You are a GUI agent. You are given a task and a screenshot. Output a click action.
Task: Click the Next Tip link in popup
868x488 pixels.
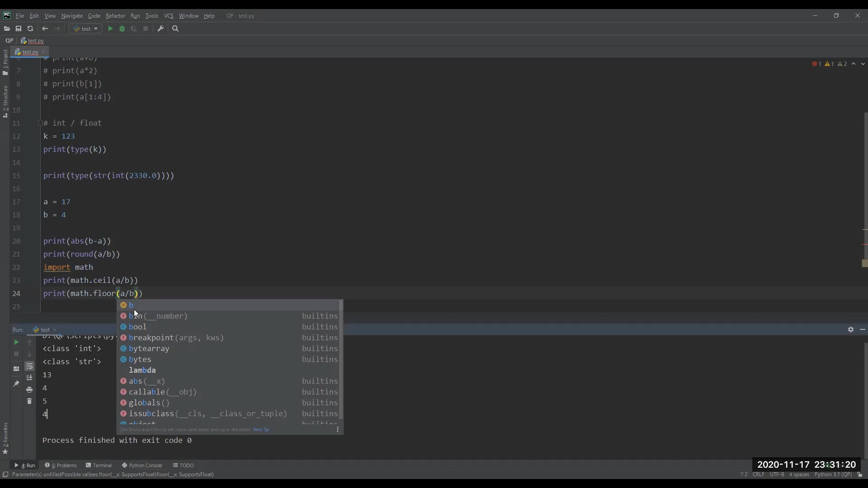(261, 430)
